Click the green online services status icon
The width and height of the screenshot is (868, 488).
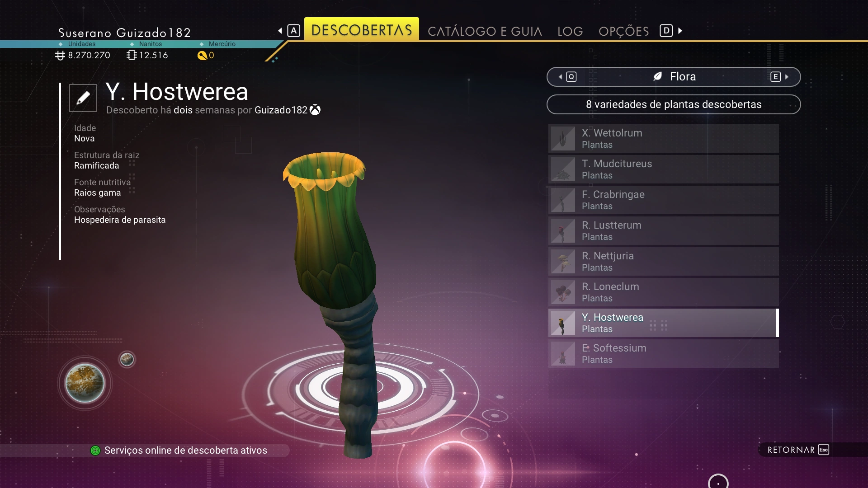point(95,450)
